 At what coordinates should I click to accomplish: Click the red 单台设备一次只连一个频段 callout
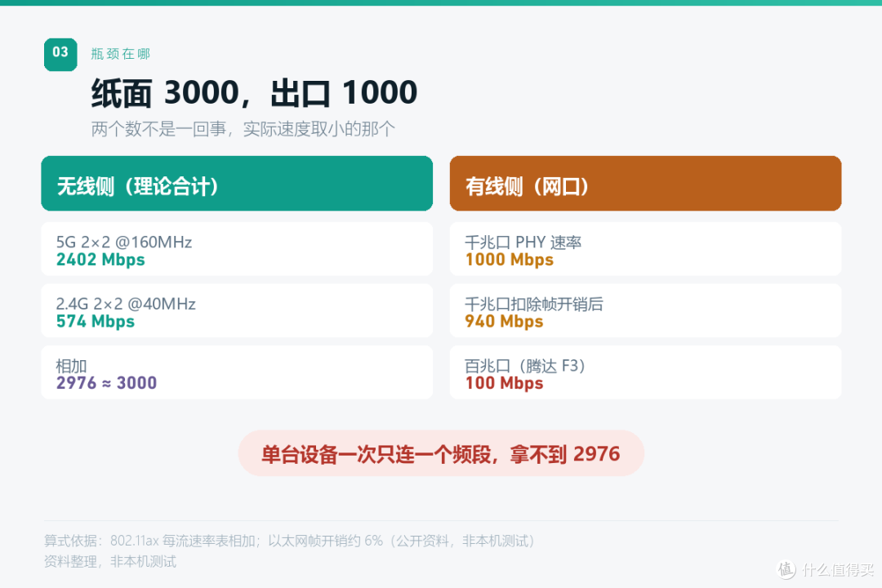441,453
